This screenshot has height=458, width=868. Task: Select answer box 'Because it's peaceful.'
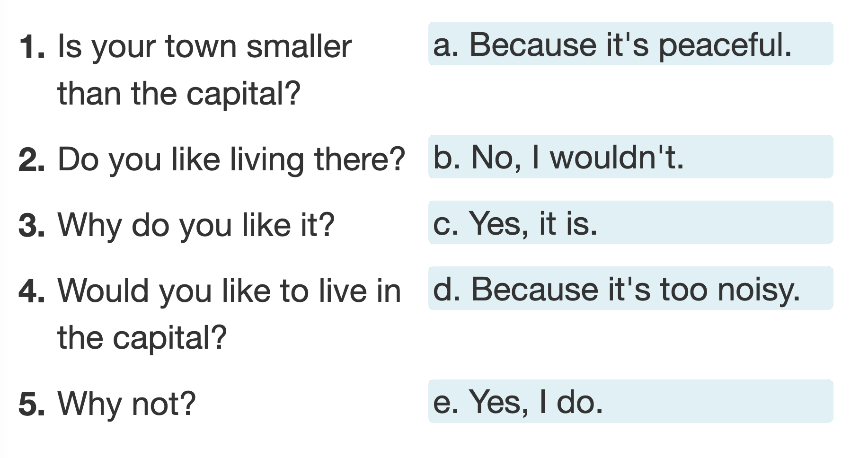(630, 44)
